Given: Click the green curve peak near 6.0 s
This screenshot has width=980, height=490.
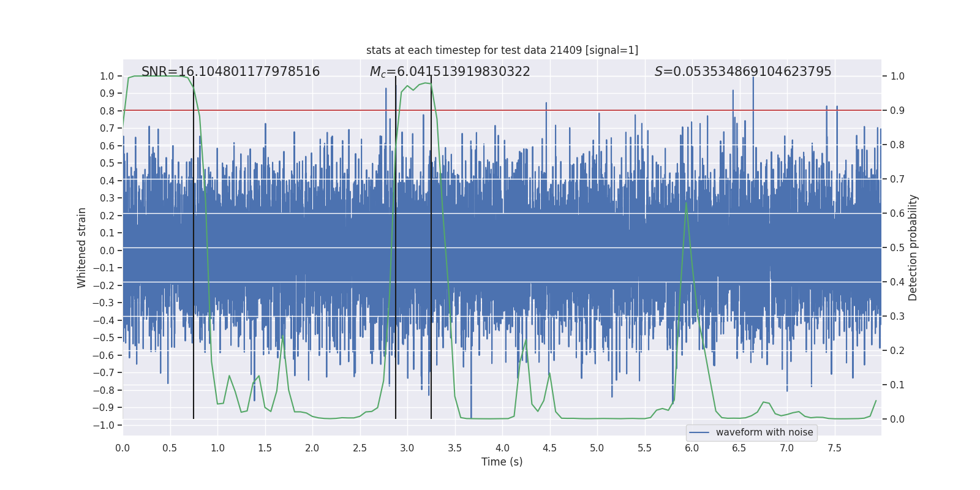Looking at the screenshot, I should 686,203.
